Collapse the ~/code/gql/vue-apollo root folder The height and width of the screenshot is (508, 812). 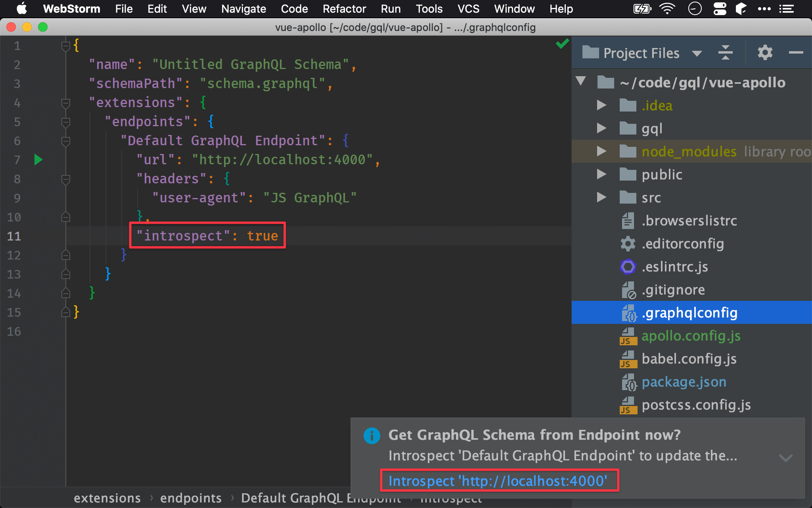pos(581,82)
